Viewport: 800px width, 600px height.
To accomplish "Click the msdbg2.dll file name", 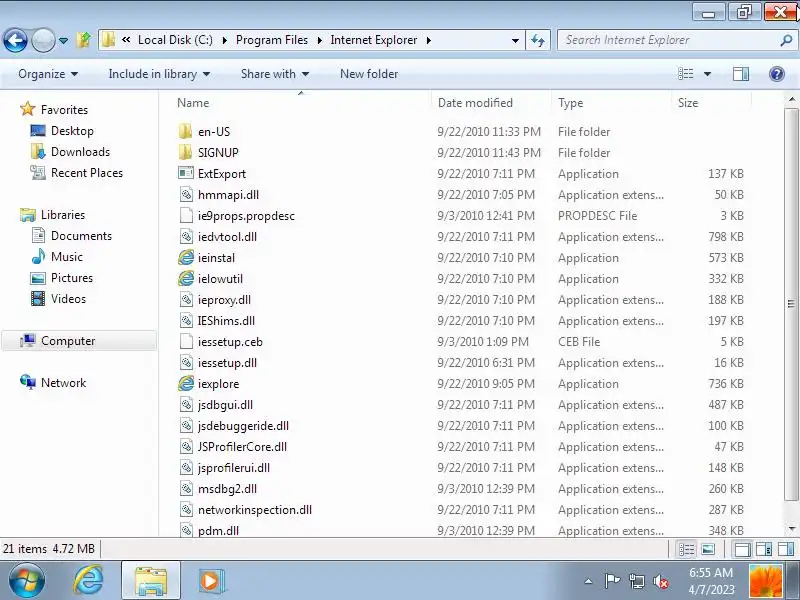I will [x=227, y=488].
